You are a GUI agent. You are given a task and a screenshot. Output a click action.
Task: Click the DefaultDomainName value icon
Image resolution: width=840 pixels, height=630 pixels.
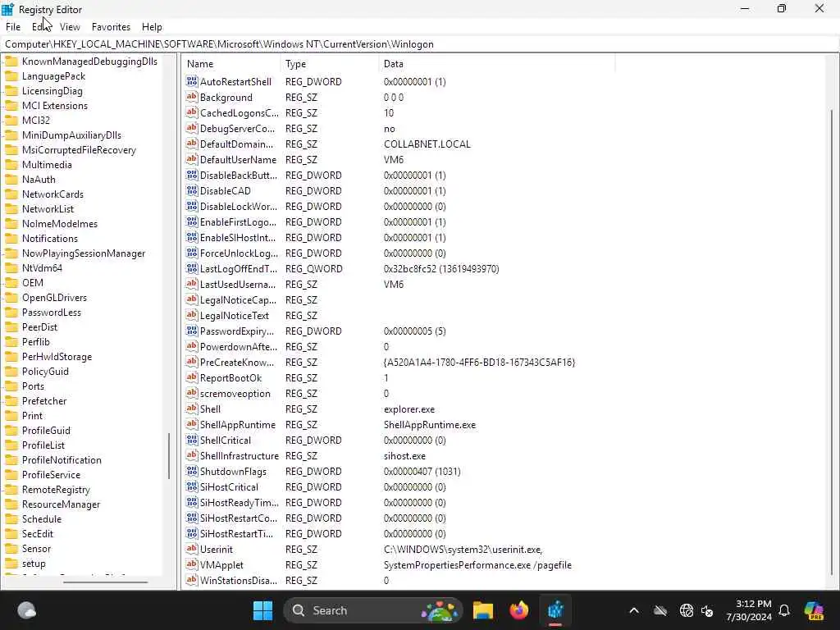(x=192, y=144)
